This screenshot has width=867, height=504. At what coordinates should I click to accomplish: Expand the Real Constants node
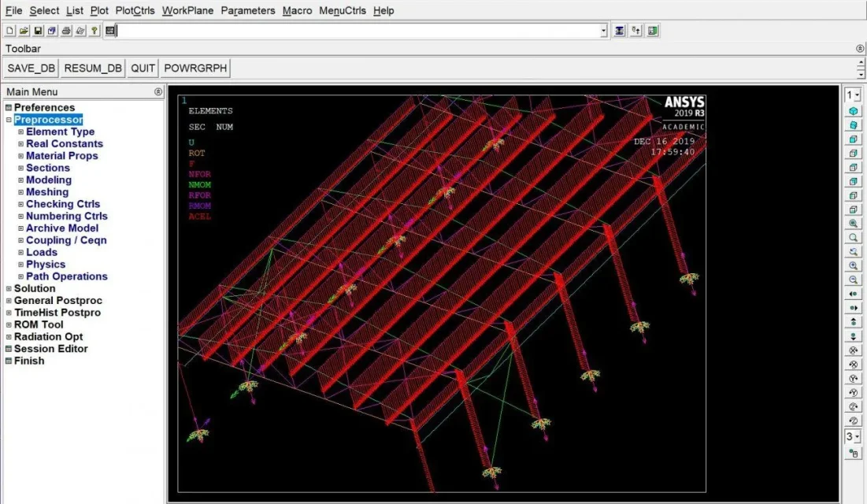point(21,144)
